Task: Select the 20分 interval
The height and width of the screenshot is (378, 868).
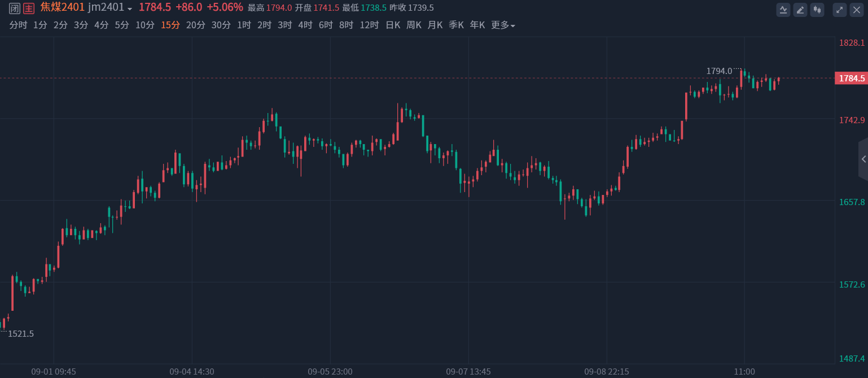Action: 195,25
